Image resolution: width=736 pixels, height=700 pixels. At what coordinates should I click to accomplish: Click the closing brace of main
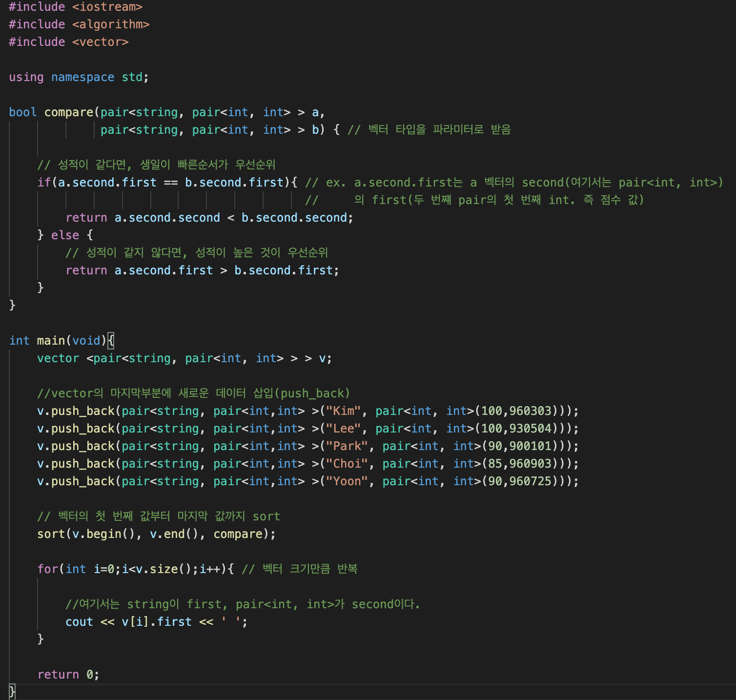tap(11, 692)
